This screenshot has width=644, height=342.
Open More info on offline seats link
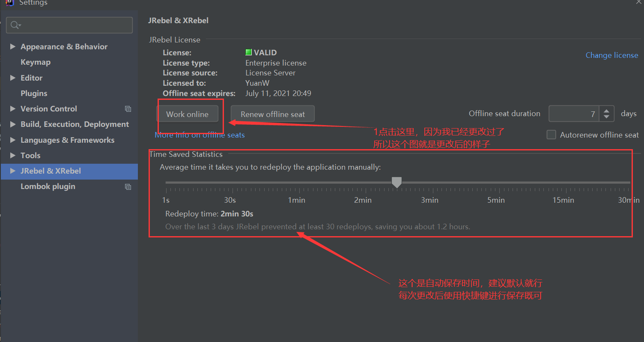(200, 135)
